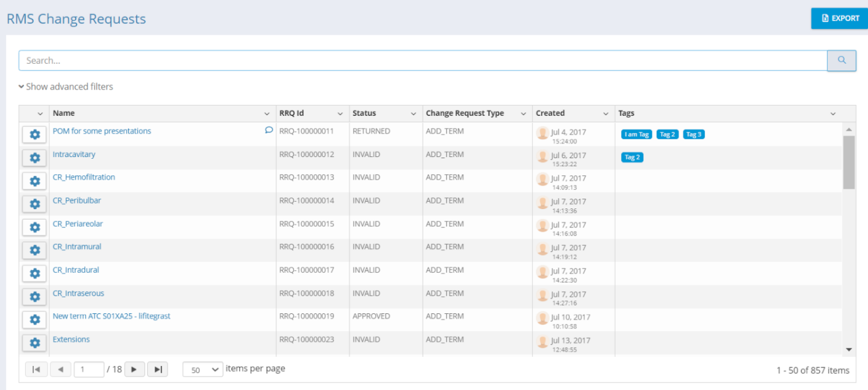The width and height of the screenshot is (868, 390).
Task: Click into the Search text field
Action: 422,61
